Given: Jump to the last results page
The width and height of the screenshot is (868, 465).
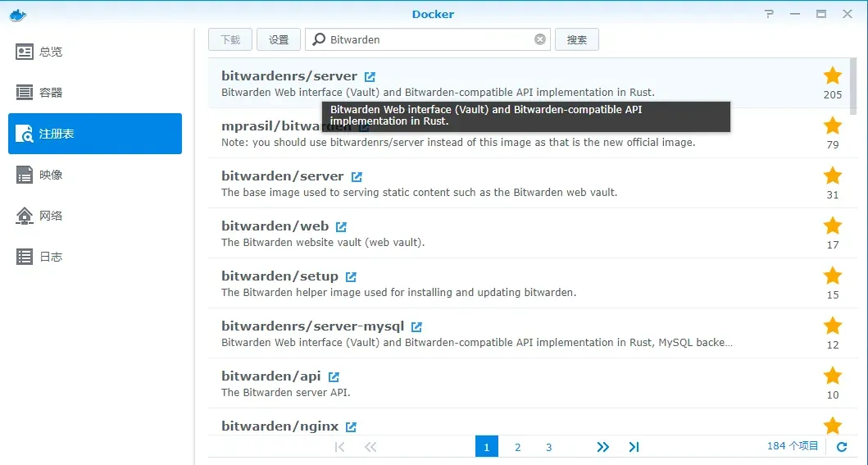Looking at the screenshot, I should [x=634, y=447].
